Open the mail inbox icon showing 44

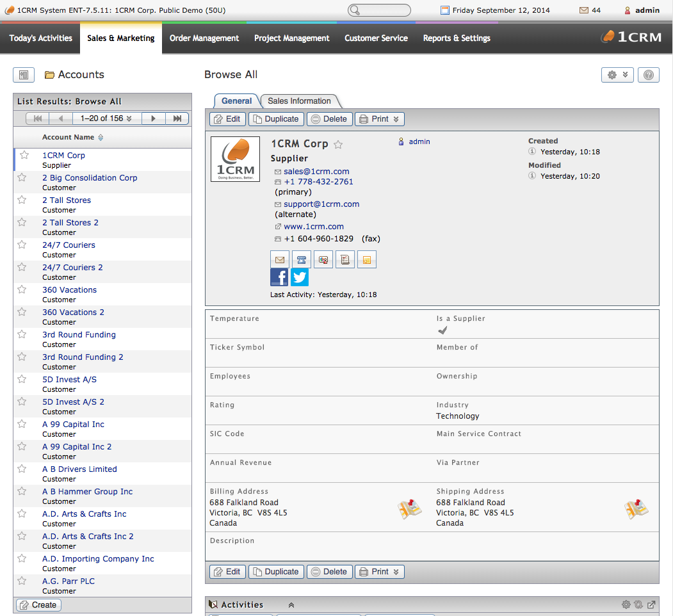coord(584,10)
